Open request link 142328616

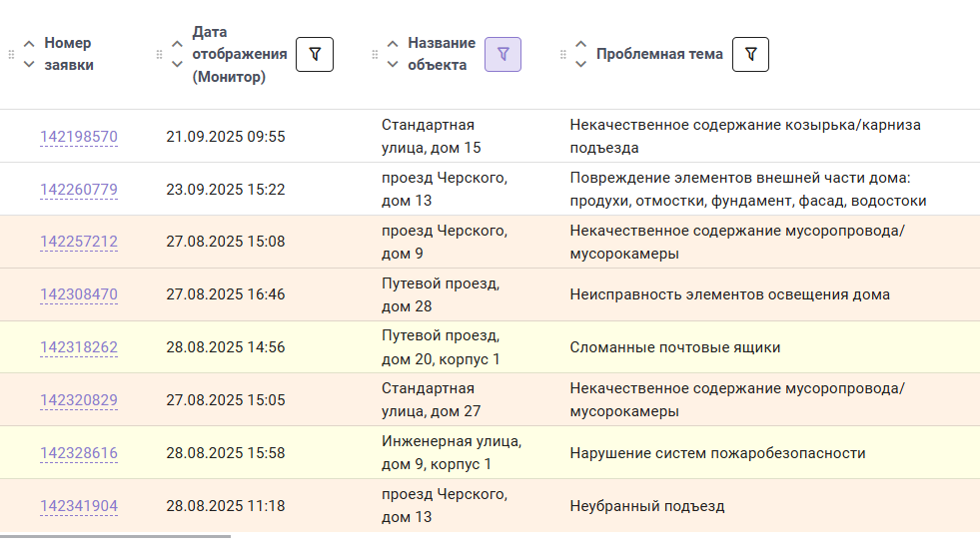click(79, 453)
